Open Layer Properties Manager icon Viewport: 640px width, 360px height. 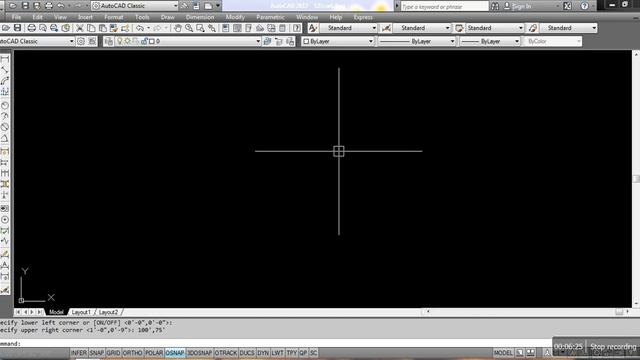(x=108, y=41)
